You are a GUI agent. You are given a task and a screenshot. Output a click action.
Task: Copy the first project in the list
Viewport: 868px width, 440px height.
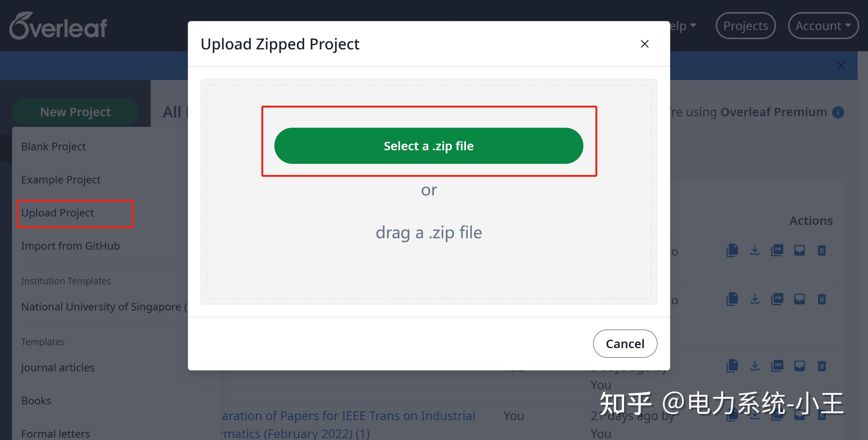click(732, 250)
